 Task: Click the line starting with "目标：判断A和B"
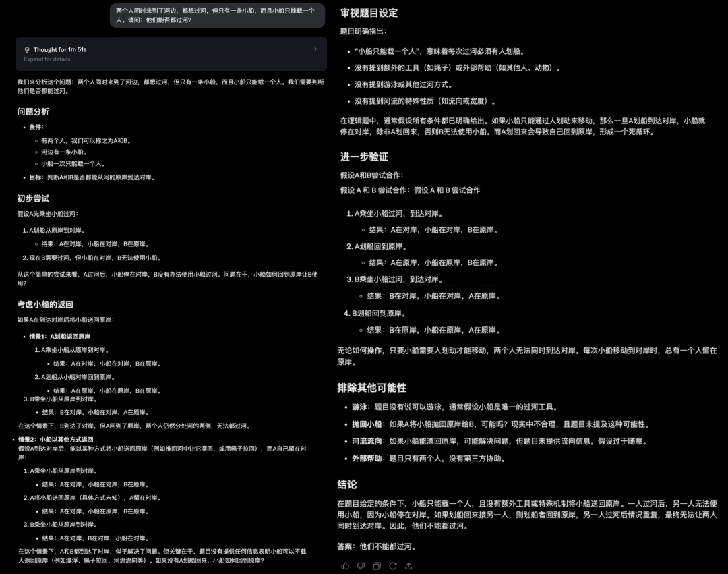[92, 177]
